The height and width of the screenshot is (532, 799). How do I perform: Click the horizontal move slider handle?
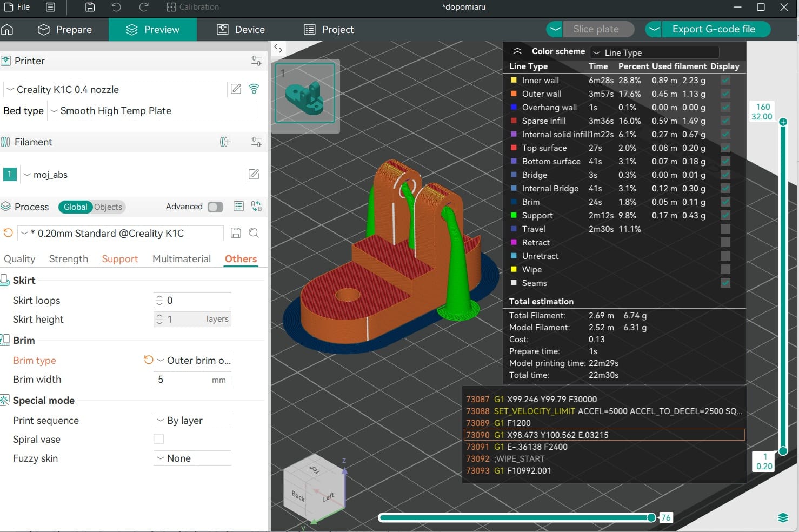pos(651,517)
